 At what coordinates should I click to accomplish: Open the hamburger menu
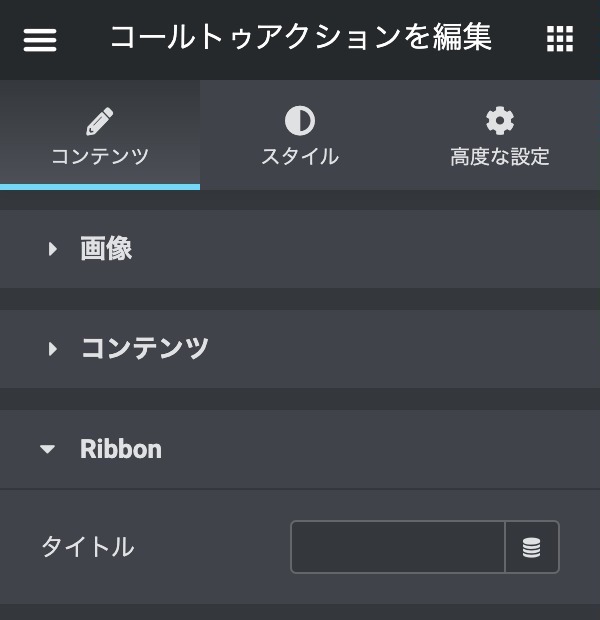40,40
